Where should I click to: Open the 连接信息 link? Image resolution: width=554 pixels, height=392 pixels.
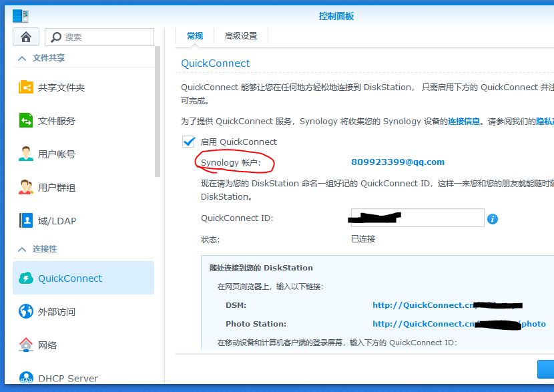point(464,122)
